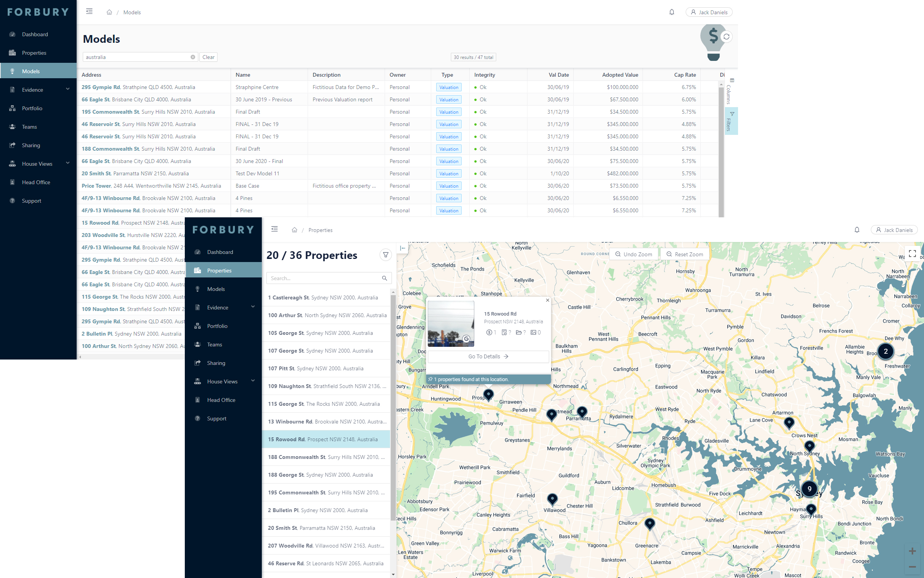Click the Reset Zoom button
The image size is (924, 578).
(685, 254)
